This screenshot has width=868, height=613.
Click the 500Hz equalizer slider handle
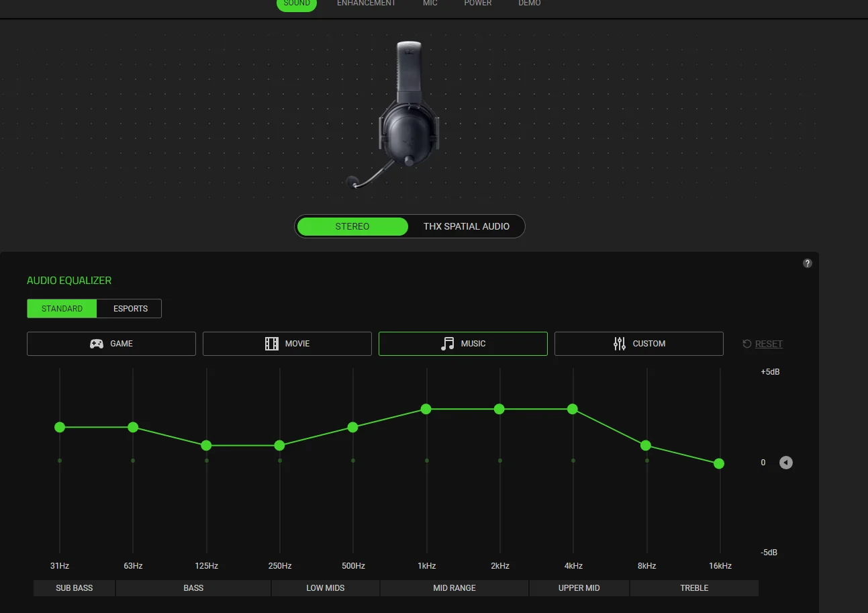352,427
